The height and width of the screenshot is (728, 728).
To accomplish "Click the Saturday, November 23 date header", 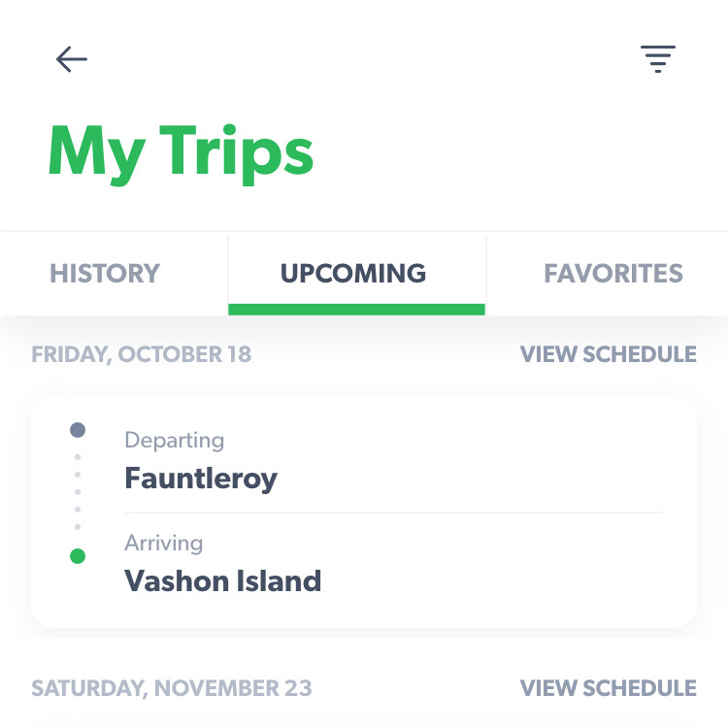I will point(171,688).
